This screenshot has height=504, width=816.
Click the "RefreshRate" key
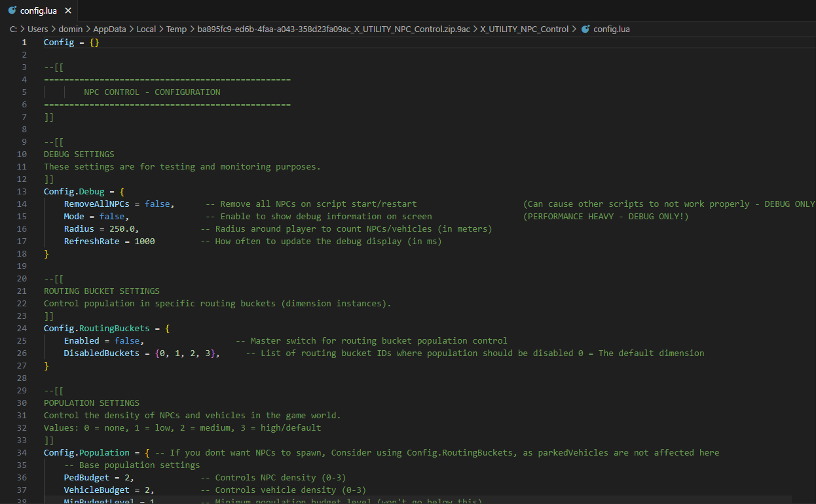point(92,242)
